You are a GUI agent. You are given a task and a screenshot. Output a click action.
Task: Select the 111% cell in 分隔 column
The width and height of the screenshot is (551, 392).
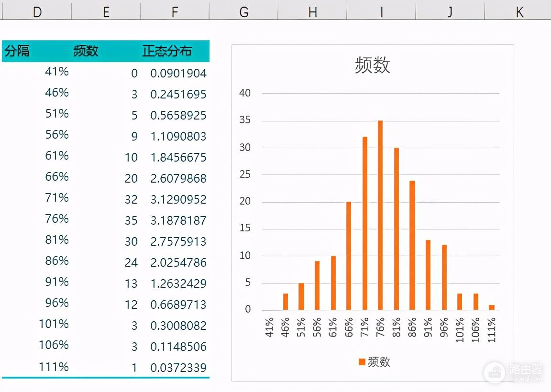click(54, 367)
